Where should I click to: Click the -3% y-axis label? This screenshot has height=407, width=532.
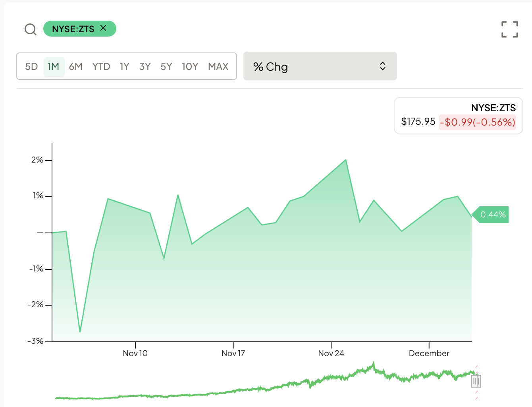pyautogui.click(x=35, y=341)
